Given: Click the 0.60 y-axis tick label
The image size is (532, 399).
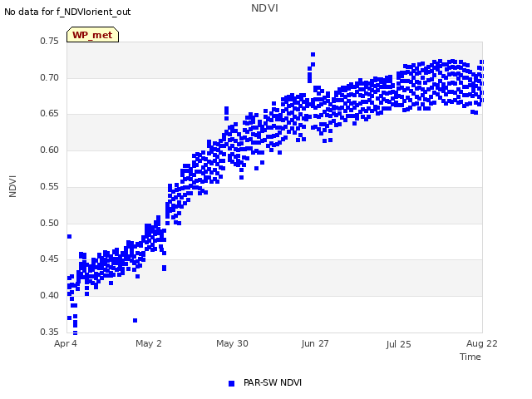Looking at the screenshot, I should point(50,150).
